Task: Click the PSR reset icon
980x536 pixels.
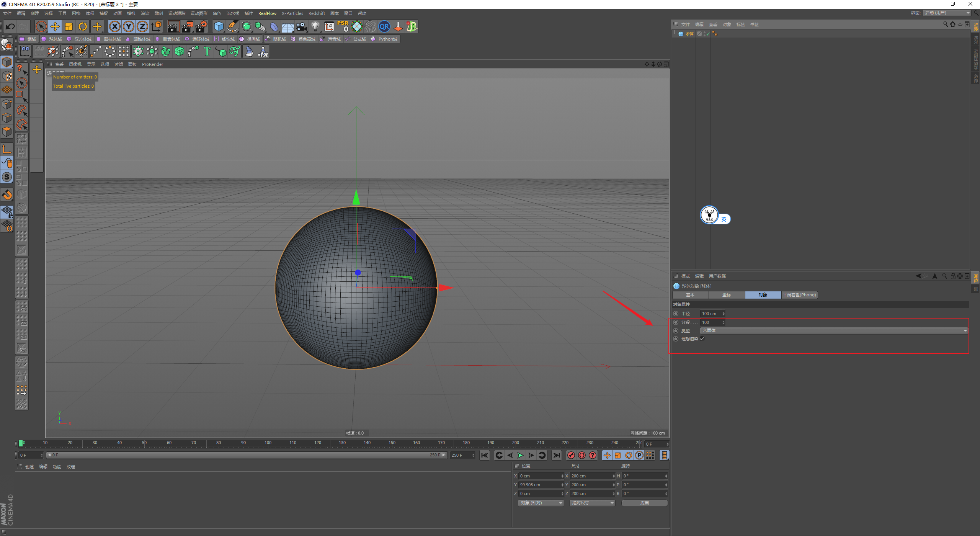Action: 343,26
